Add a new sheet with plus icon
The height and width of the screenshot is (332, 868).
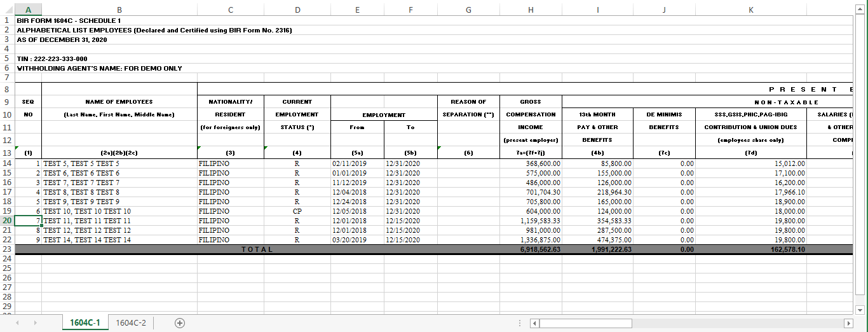point(180,323)
